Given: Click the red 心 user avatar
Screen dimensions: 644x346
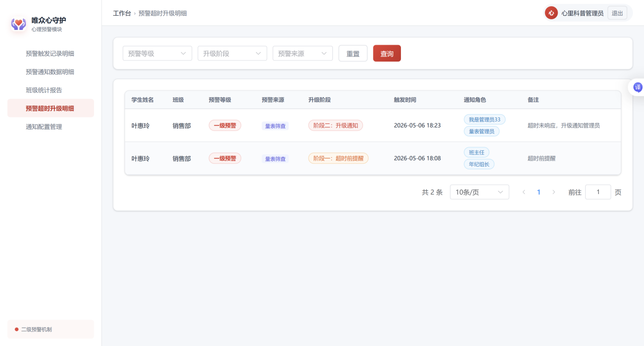Looking at the screenshot, I should 551,13.
